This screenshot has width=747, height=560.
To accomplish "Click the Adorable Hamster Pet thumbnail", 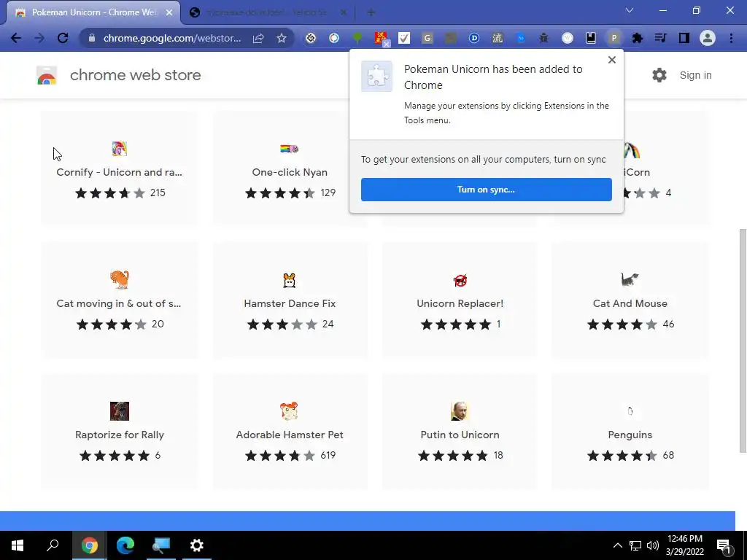I will pos(289,411).
